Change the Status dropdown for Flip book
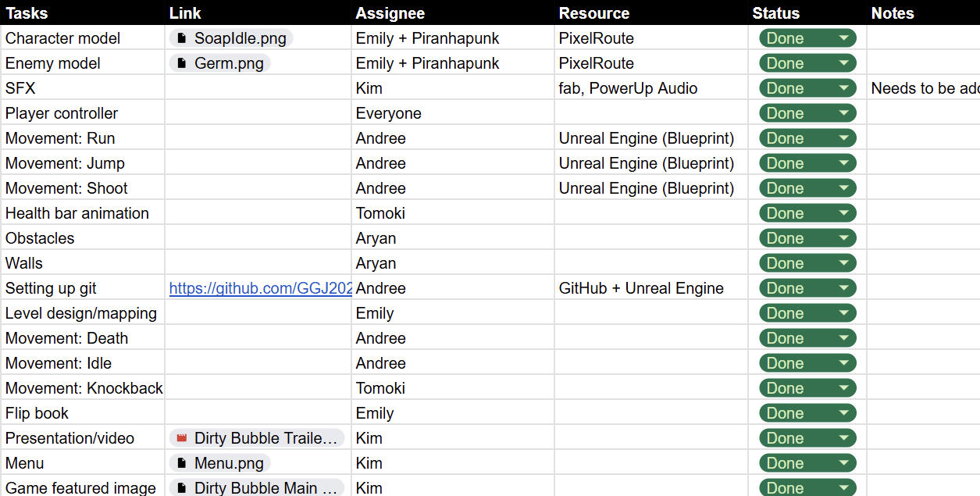 (843, 413)
